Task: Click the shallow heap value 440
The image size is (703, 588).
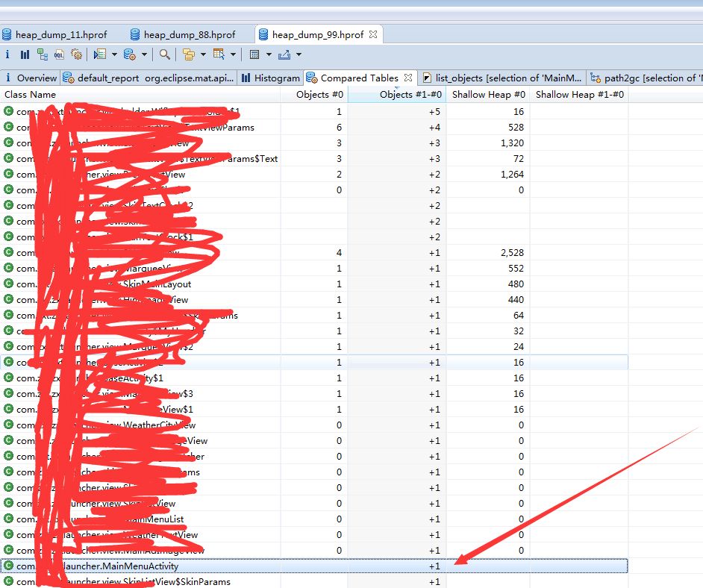Action: click(x=516, y=300)
